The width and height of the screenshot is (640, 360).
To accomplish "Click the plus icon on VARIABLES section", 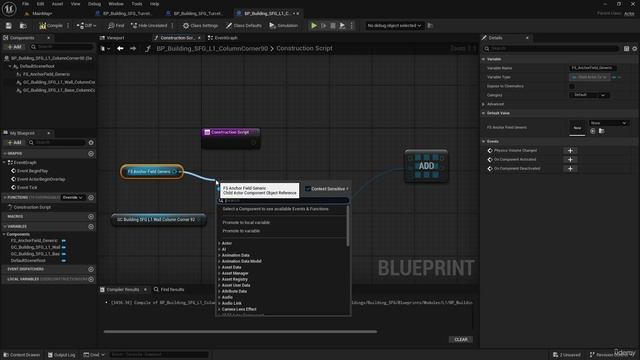I will coord(91,227).
